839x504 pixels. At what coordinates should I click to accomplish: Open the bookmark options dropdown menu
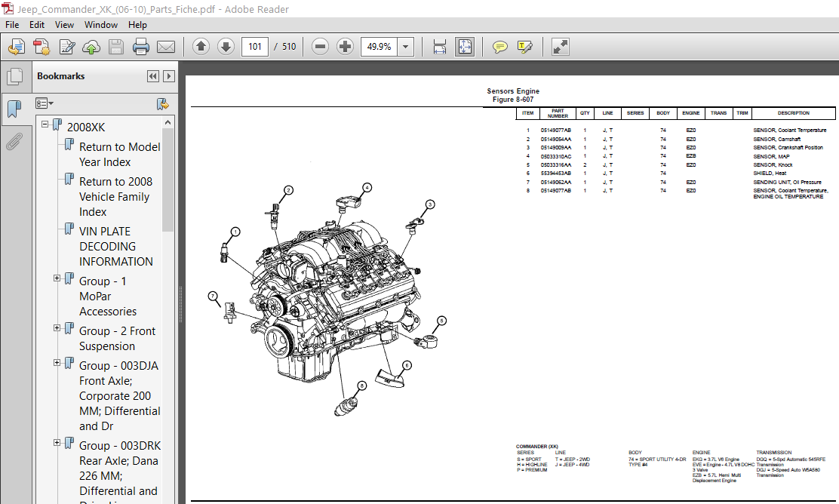[45, 103]
